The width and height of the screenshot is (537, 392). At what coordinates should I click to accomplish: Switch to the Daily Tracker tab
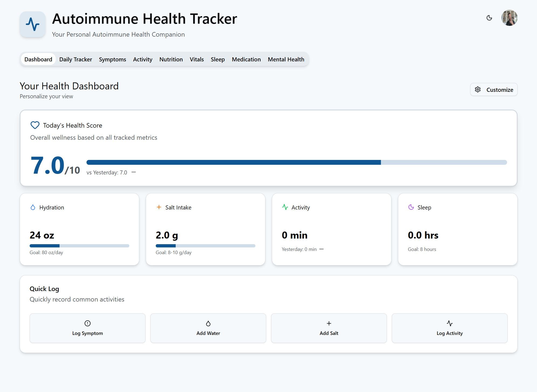coord(75,59)
